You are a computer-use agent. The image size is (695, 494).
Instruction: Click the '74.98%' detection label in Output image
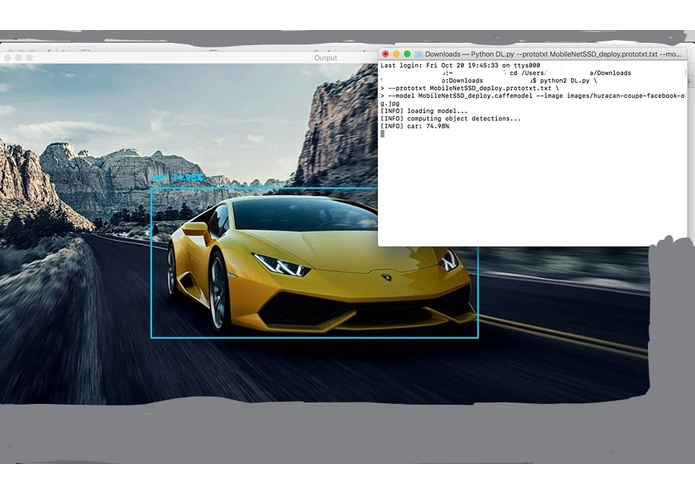pyautogui.click(x=187, y=178)
